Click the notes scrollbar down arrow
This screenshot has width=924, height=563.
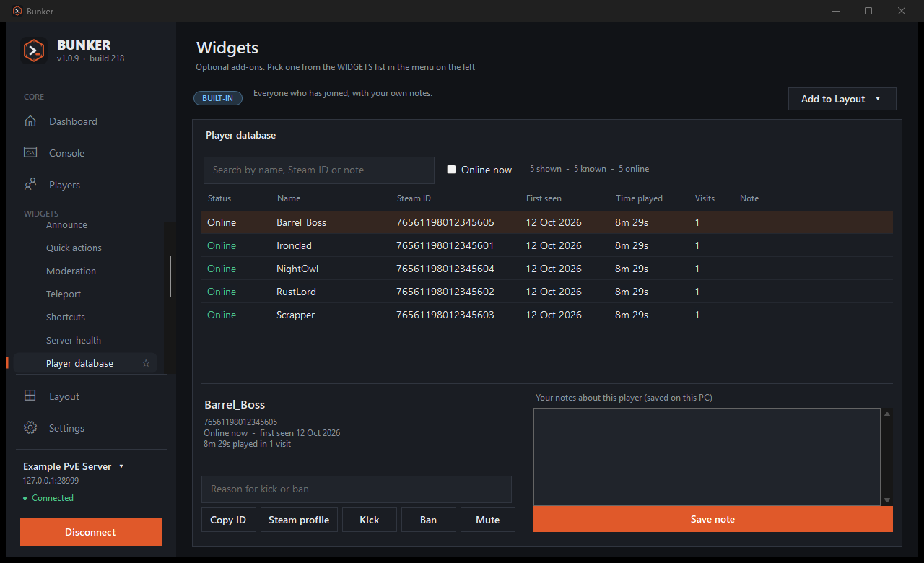pos(887,500)
